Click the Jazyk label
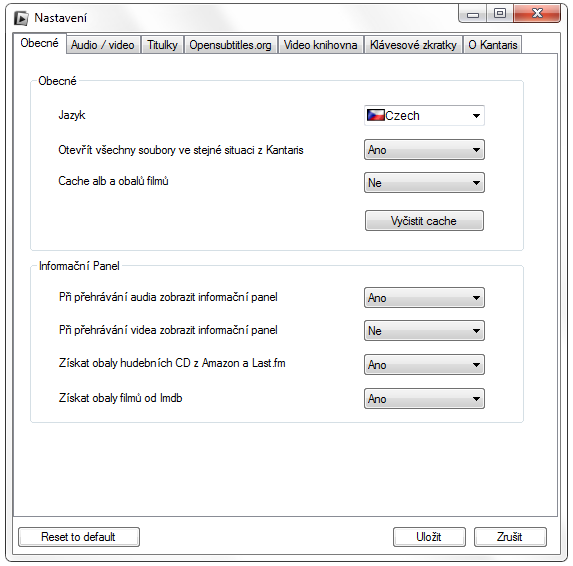 [72, 115]
